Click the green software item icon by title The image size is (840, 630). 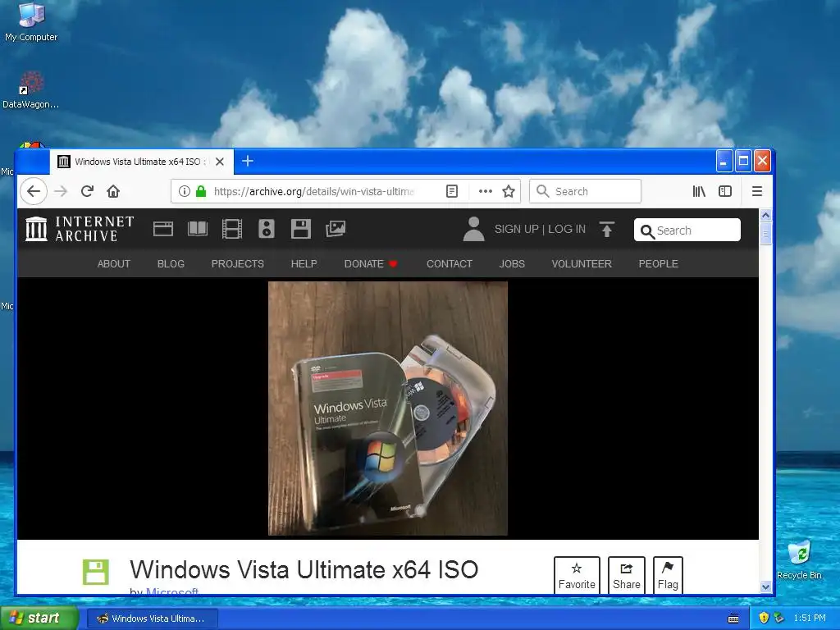point(96,572)
